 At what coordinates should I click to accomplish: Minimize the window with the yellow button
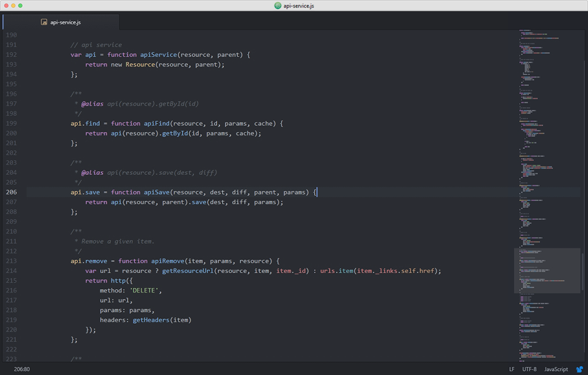click(14, 6)
